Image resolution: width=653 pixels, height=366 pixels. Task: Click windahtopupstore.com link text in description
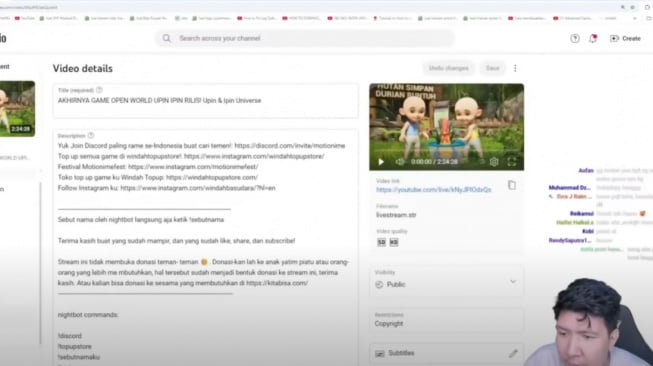point(212,177)
